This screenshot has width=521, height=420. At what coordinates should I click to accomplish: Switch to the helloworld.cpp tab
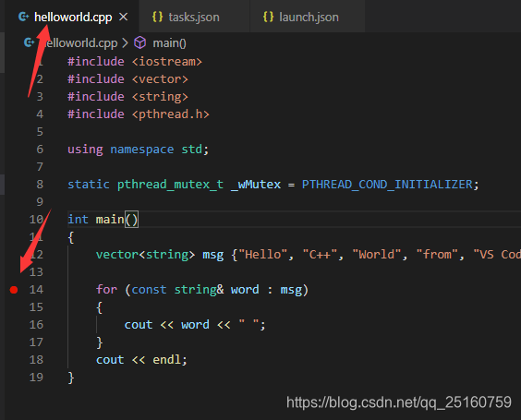tap(73, 17)
